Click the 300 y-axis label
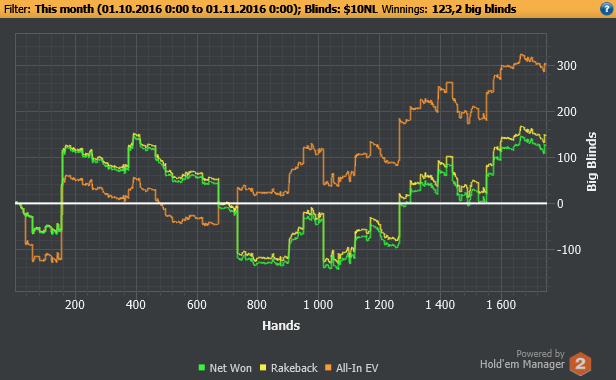The height and width of the screenshot is (380, 616). coord(566,66)
